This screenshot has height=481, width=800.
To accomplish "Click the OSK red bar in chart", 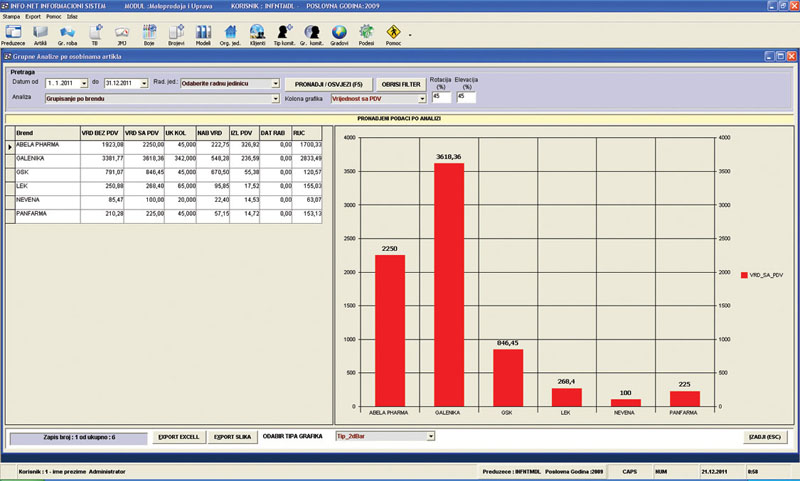I will 508,378.
